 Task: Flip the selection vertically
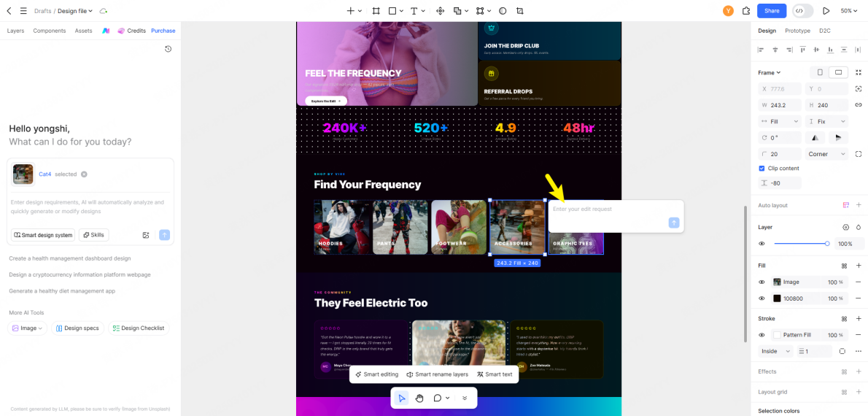(839, 137)
